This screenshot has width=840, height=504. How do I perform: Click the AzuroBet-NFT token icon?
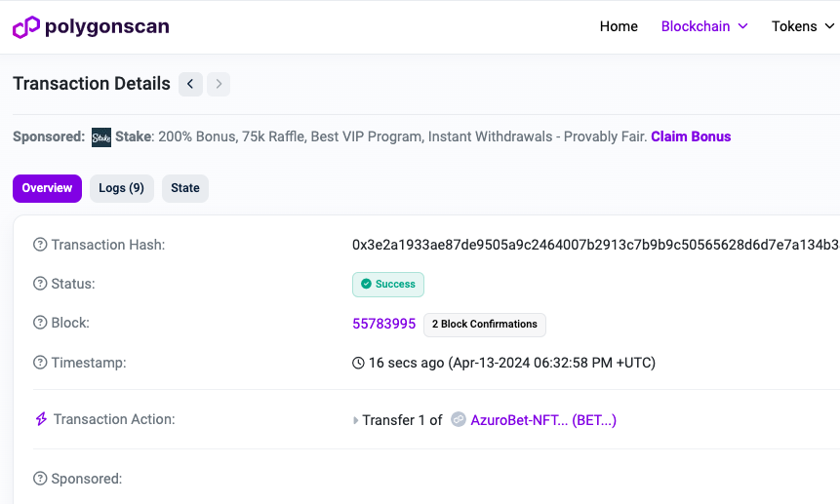(x=458, y=419)
